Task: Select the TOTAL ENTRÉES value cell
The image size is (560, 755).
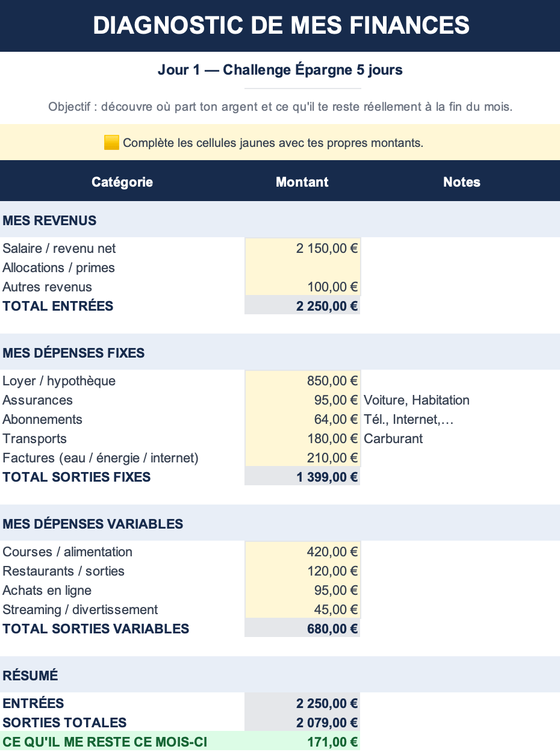Action: pyautogui.click(x=302, y=306)
